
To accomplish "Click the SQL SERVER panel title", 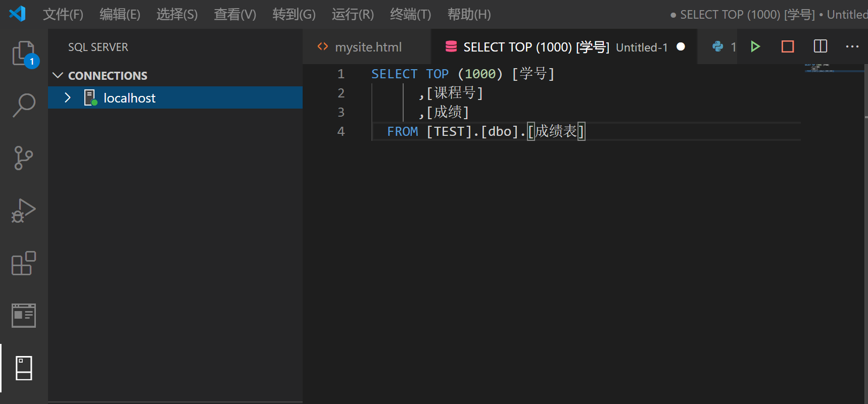I will [x=98, y=47].
